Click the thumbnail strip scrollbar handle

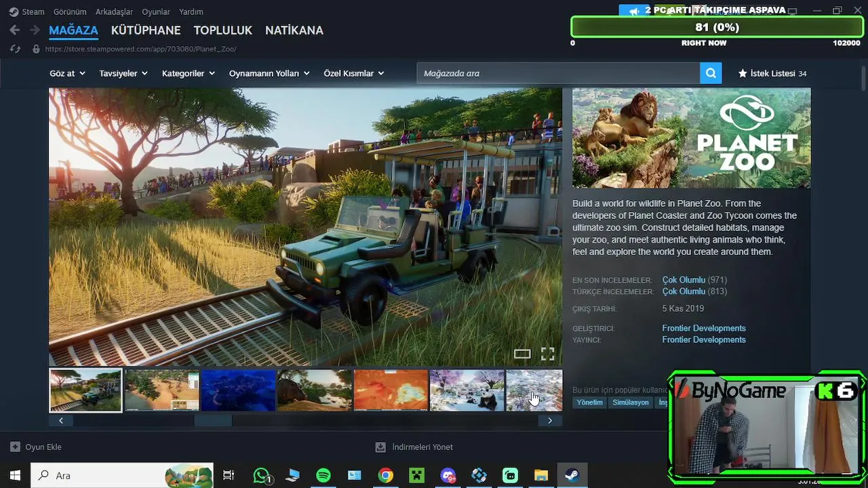213,421
